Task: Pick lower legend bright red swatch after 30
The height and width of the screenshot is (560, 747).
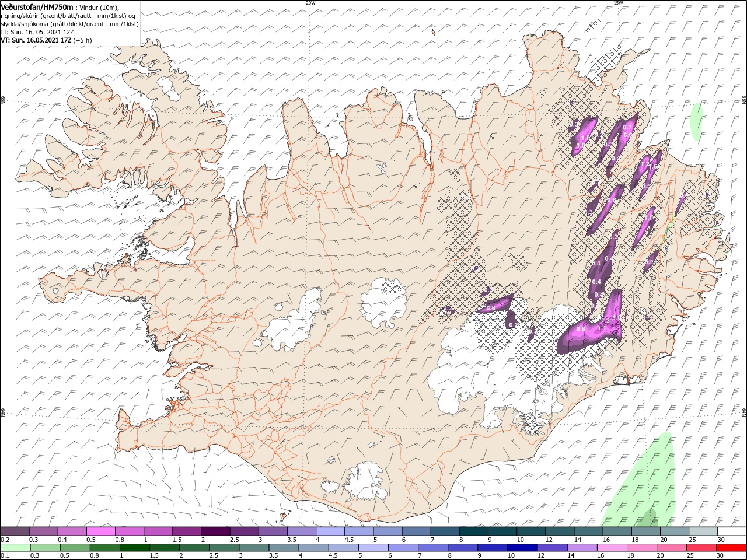Action: 732,548
